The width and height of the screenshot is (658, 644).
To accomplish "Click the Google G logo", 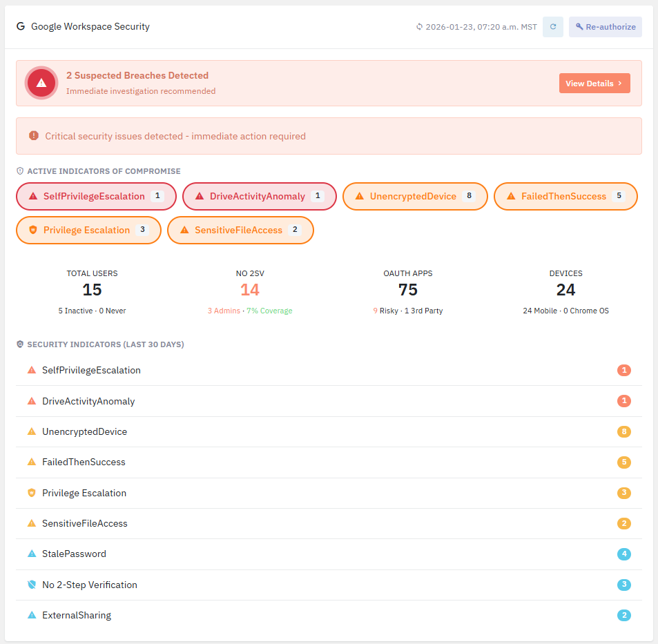I will click(x=21, y=27).
